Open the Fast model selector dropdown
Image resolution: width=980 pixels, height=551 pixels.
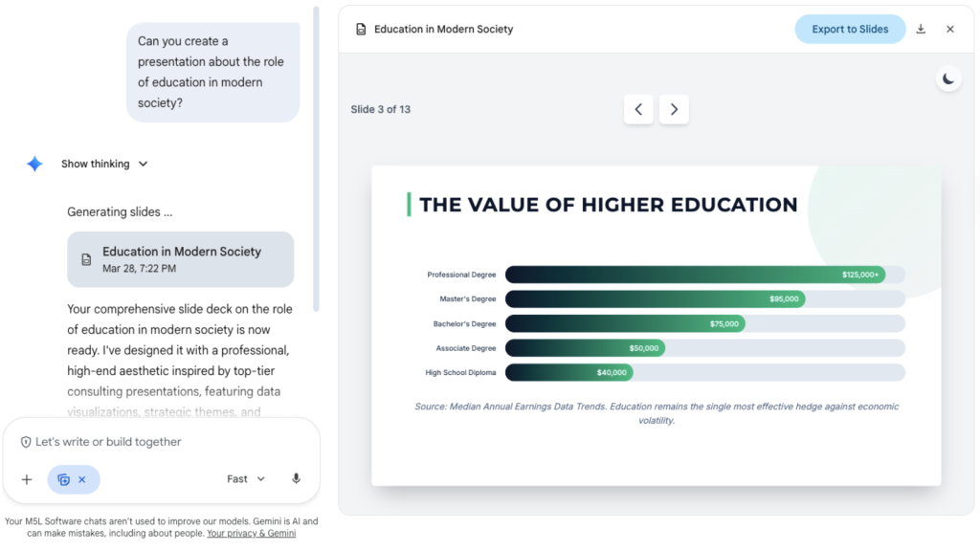(x=246, y=479)
